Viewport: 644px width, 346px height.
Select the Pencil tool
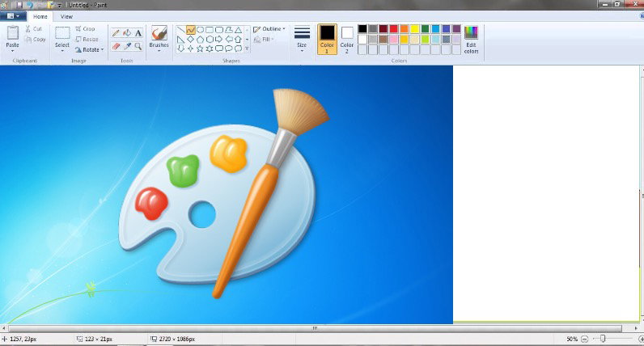[x=117, y=33]
